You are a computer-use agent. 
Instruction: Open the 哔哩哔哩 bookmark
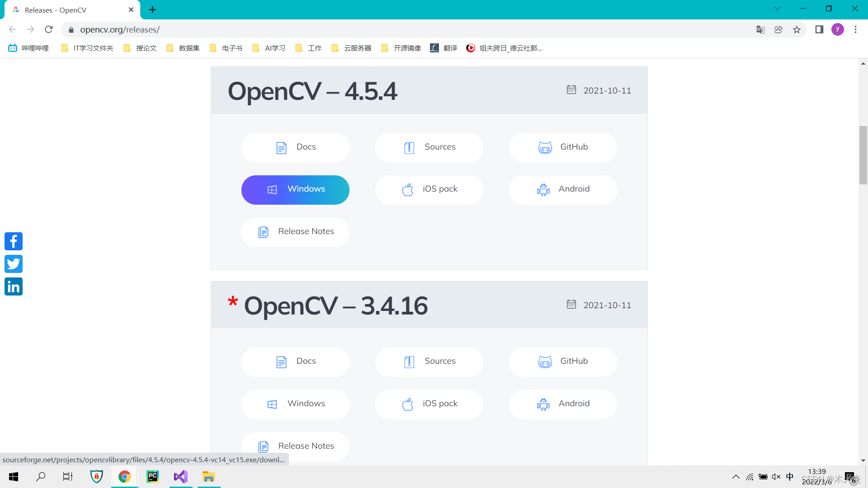coord(28,48)
